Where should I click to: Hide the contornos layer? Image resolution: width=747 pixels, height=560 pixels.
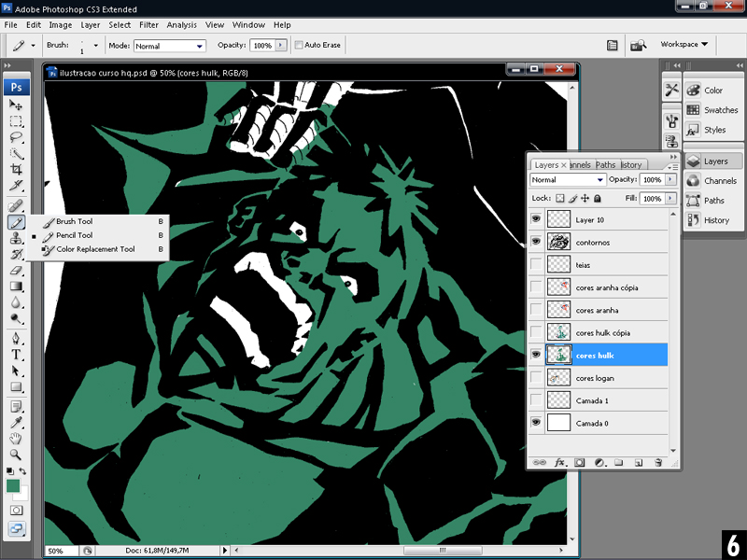tap(537, 242)
